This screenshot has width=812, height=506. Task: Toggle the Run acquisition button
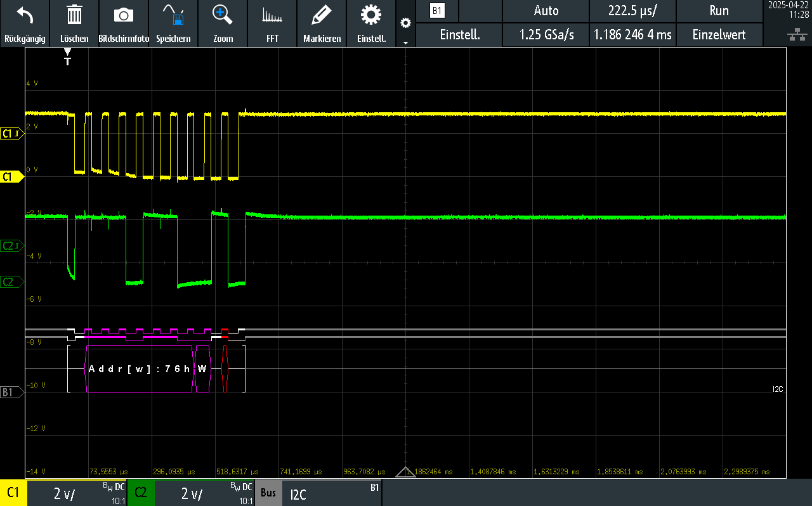coord(719,11)
